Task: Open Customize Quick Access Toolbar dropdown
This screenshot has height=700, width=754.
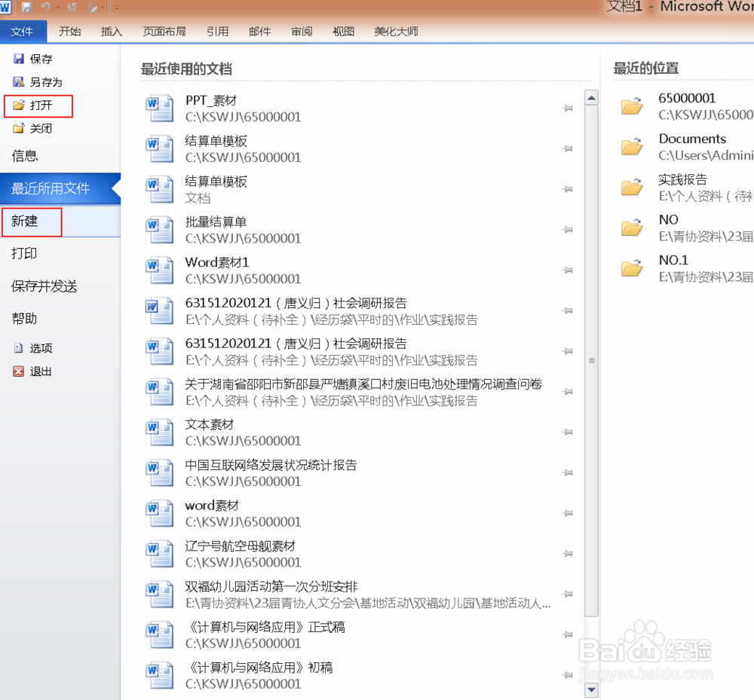Action: (x=116, y=8)
